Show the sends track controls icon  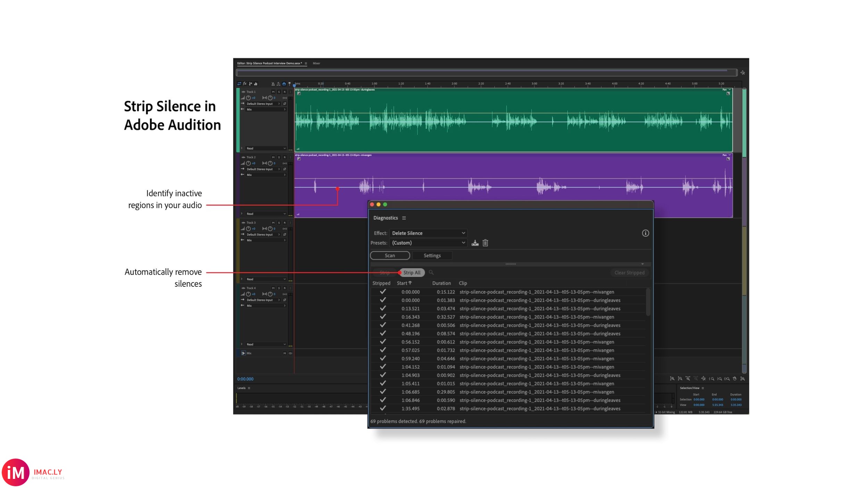pos(250,84)
